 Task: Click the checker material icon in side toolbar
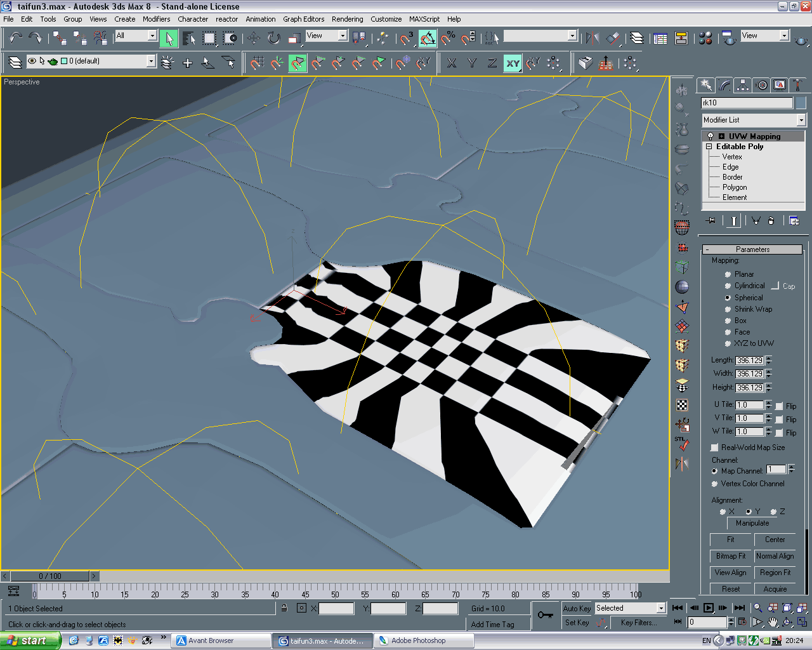[x=682, y=405]
